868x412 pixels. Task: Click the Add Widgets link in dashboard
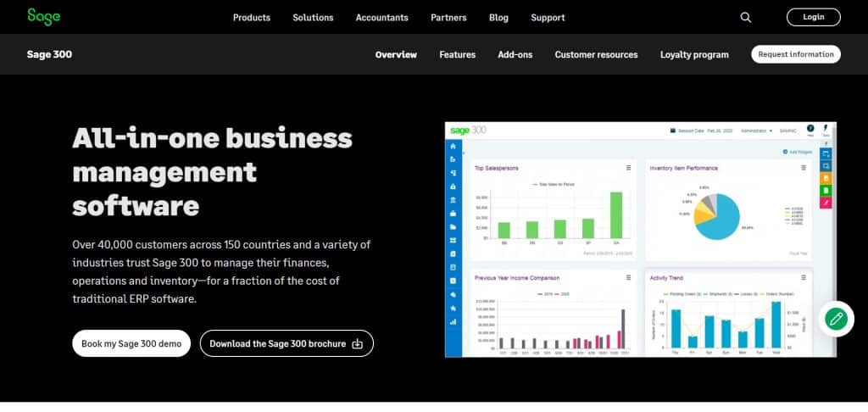tap(798, 152)
